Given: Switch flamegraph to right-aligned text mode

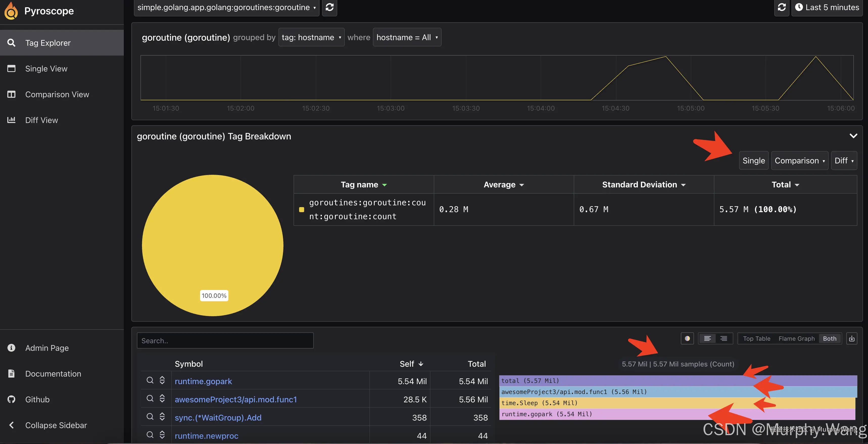Looking at the screenshot, I should (724, 339).
